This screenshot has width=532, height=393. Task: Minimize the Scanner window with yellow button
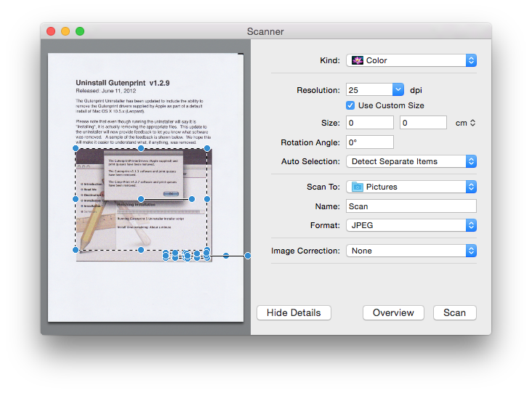click(65, 31)
